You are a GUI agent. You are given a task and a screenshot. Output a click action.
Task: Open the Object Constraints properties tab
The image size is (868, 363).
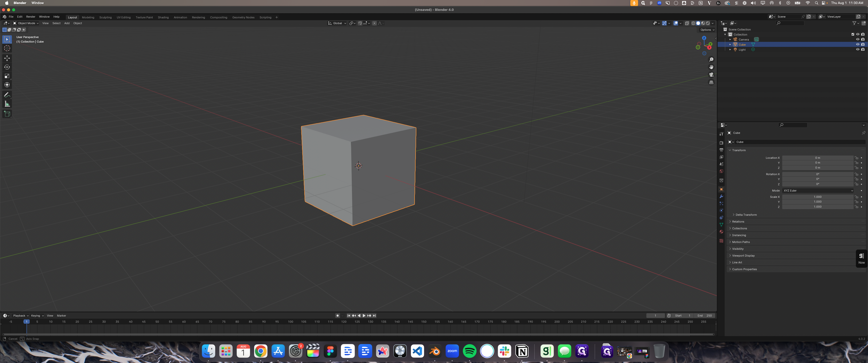pyautogui.click(x=721, y=218)
